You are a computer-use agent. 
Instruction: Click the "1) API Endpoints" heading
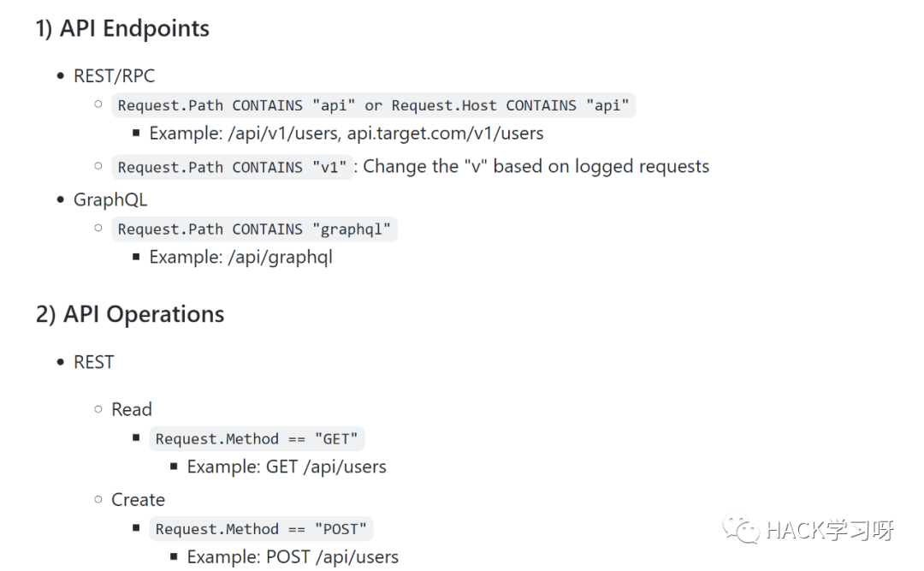coord(122,28)
